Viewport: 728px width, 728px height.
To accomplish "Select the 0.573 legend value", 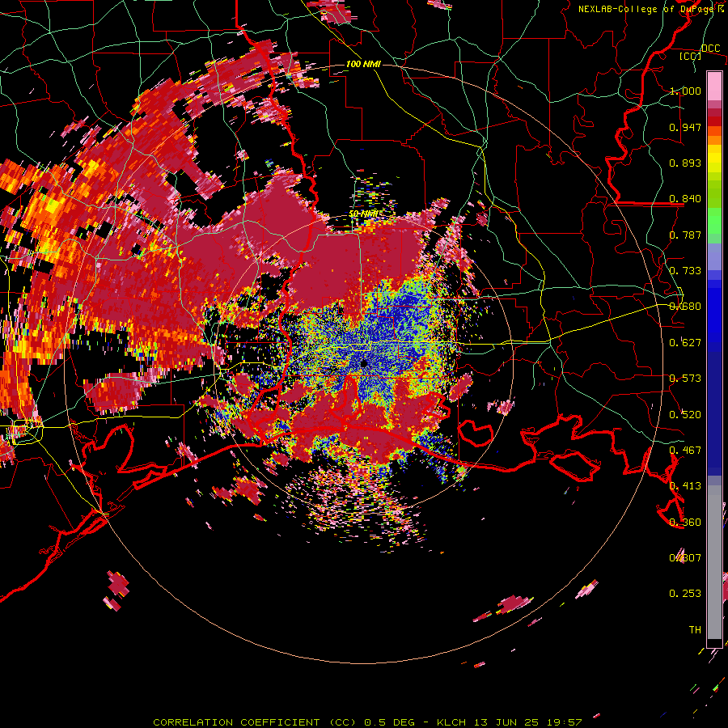I will click(685, 379).
